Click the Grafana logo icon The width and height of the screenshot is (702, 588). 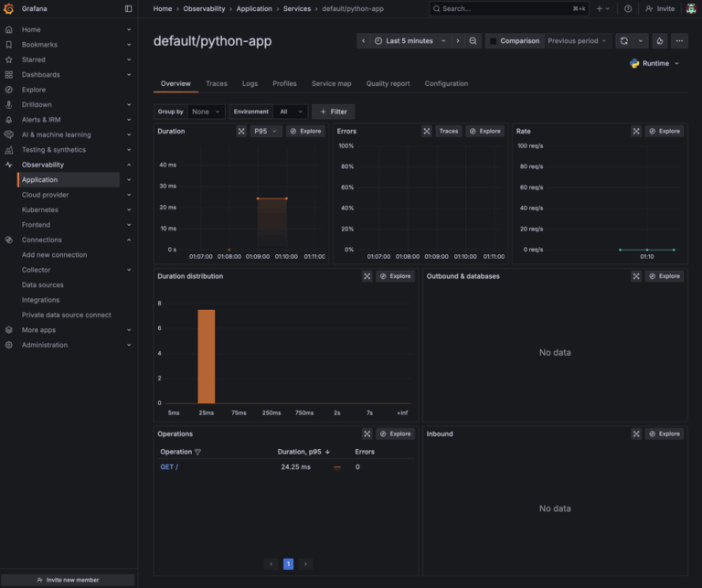tap(8, 8)
